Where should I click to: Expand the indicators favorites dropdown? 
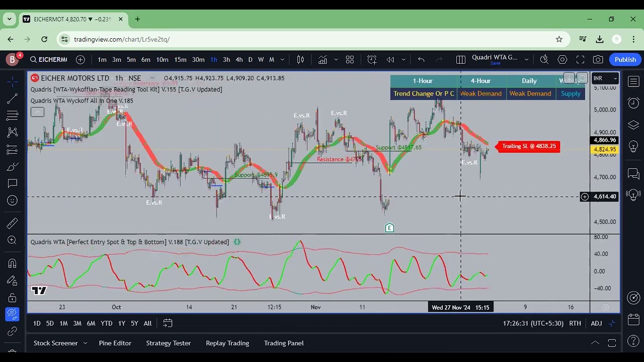tap(336, 59)
